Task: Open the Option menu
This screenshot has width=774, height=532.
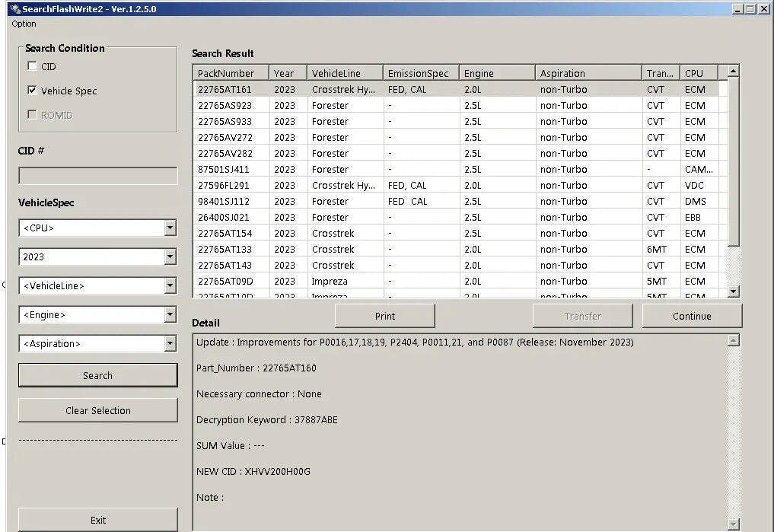Action: (24, 24)
